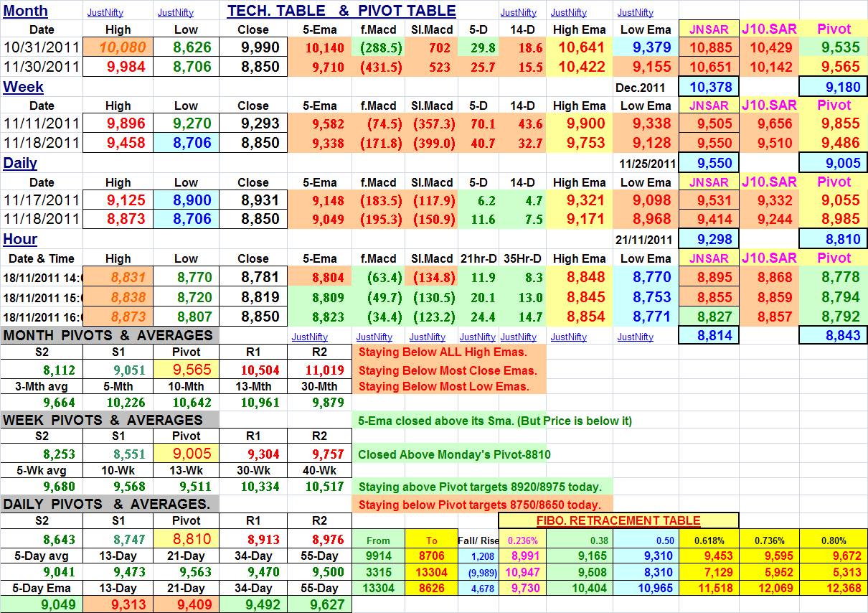Click the 11/25/2011 label cell

646,163
